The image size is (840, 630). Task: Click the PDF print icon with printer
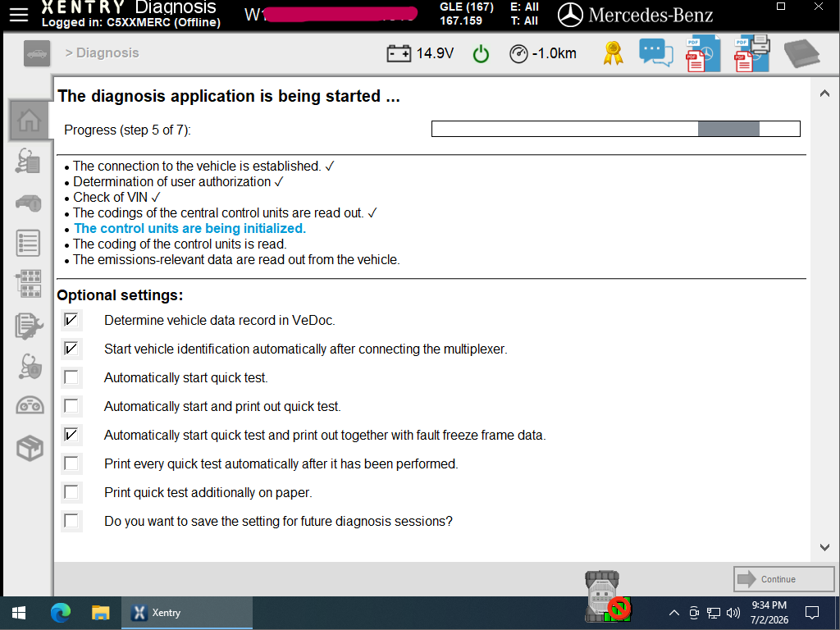tap(751, 53)
